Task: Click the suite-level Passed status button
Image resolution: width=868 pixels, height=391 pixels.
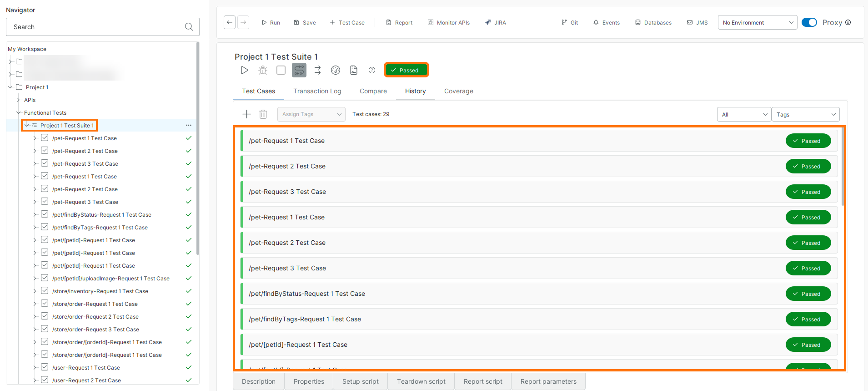Action: tap(406, 70)
